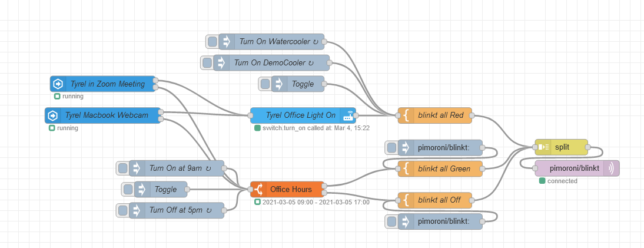Select the Office Hours node label
The width and height of the screenshot is (644, 248).
(291, 190)
